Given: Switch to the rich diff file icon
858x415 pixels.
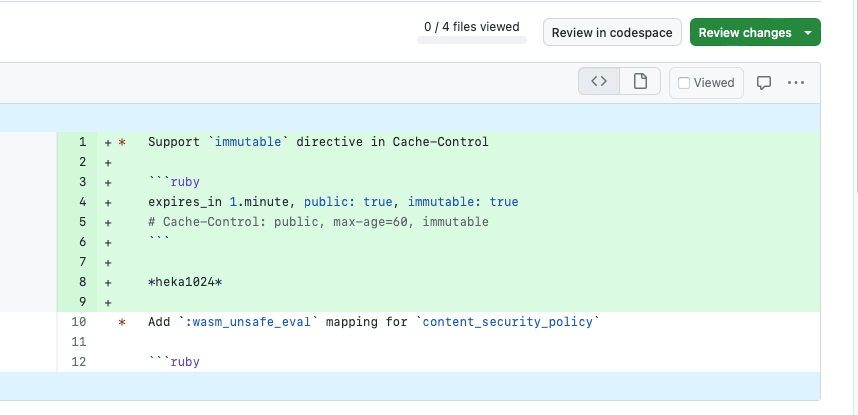Looking at the screenshot, I should point(640,82).
